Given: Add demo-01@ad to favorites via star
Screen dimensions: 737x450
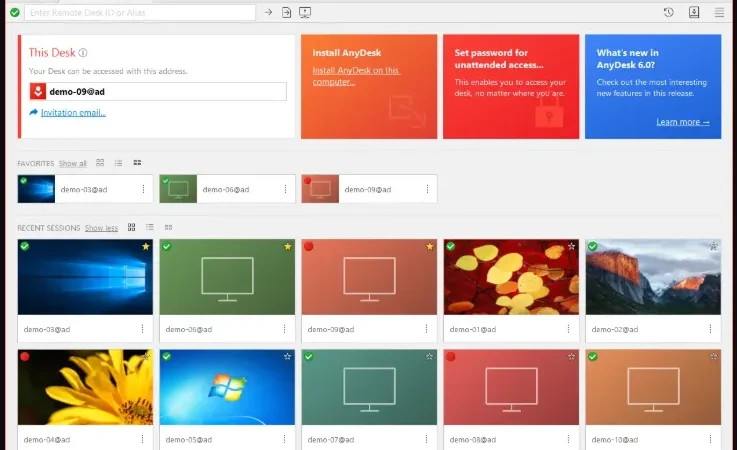Looking at the screenshot, I should (x=572, y=246).
